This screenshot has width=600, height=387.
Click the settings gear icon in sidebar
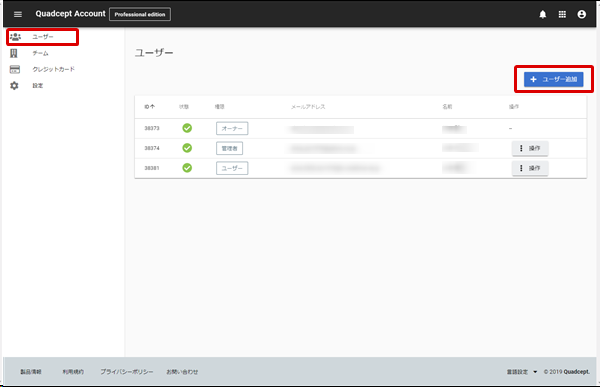(x=14, y=86)
